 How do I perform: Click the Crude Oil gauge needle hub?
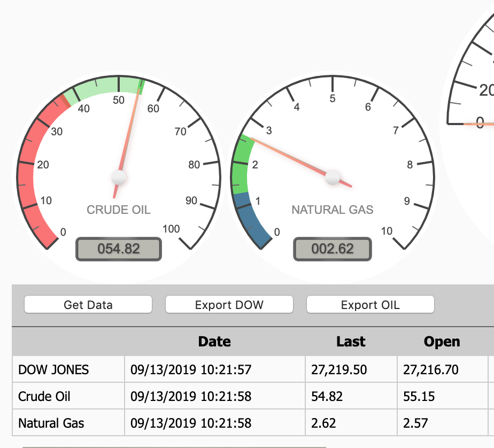[x=119, y=177]
